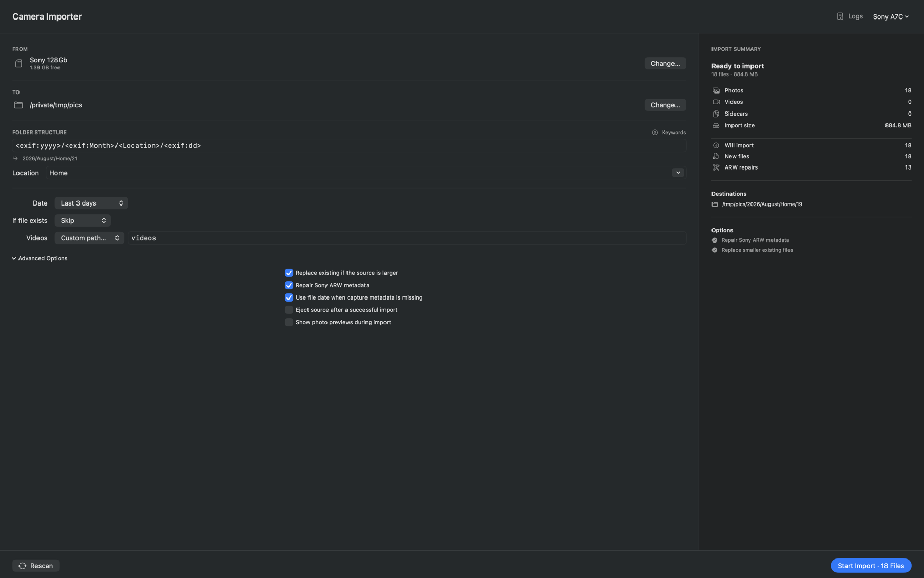Image resolution: width=924 pixels, height=578 pixels.
Task: Click the SD card icon under From
Action: [x=18, y=63]
